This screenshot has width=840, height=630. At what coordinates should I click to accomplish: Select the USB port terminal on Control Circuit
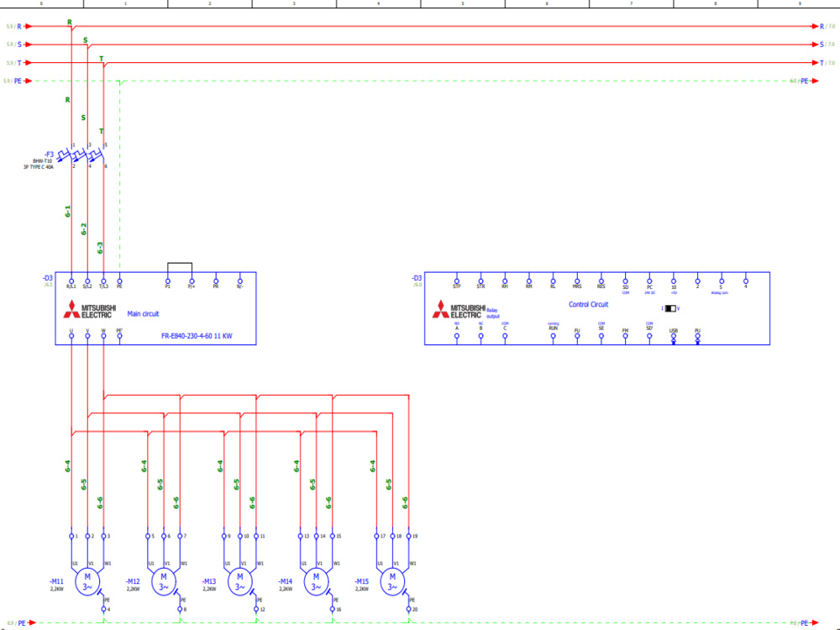(672, 335)
